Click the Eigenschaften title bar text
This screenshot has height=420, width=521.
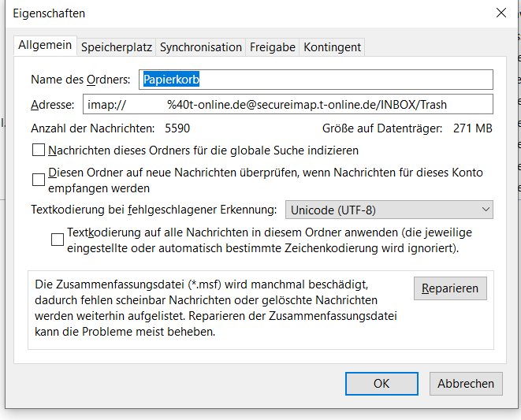click(49, 13)
